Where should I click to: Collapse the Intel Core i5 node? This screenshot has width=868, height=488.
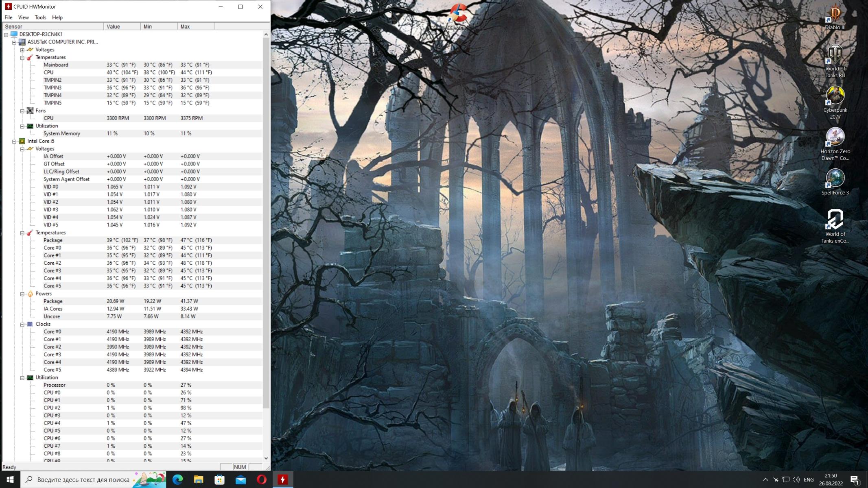point(14,142)
